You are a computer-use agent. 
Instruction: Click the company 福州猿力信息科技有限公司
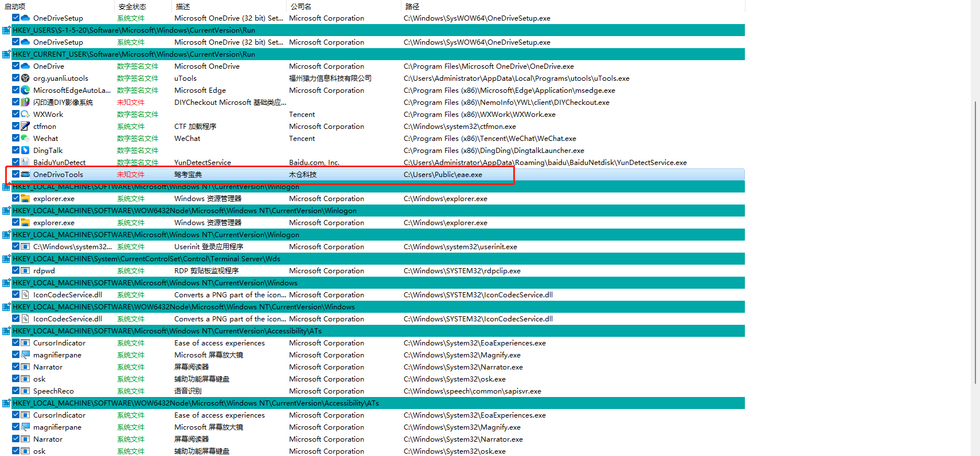click(x=330, y=78)
